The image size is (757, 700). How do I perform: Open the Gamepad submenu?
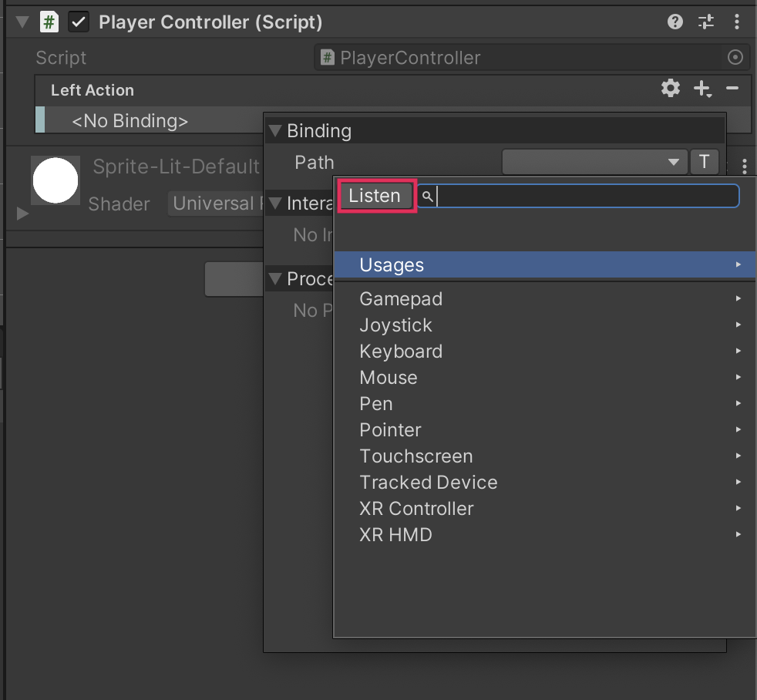401,299
